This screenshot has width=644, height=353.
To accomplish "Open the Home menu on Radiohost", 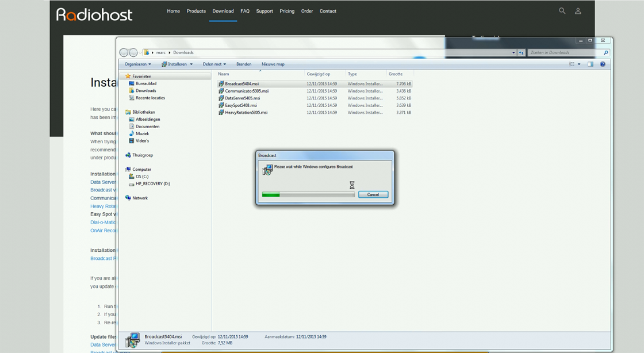I will click(173, 11).
